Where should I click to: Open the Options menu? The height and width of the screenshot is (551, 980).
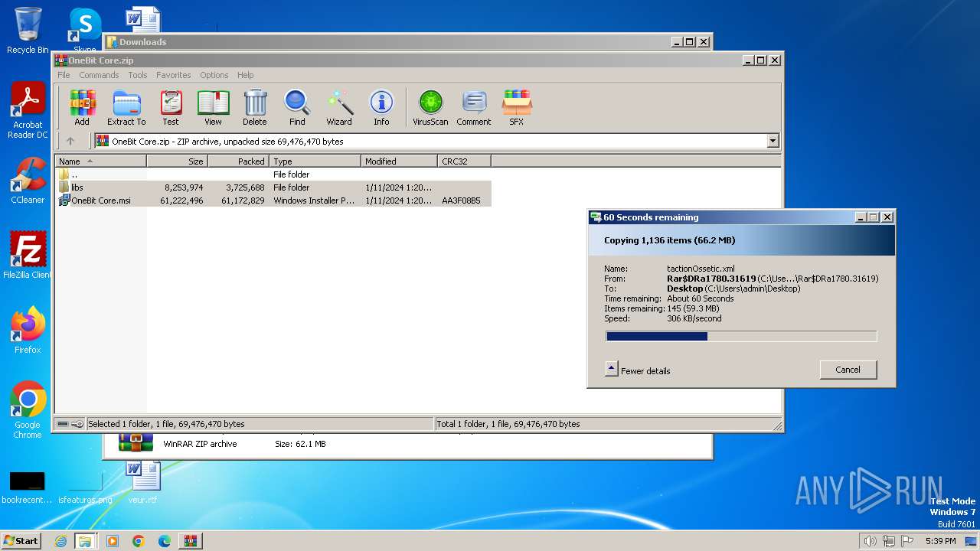pos(214,75)
